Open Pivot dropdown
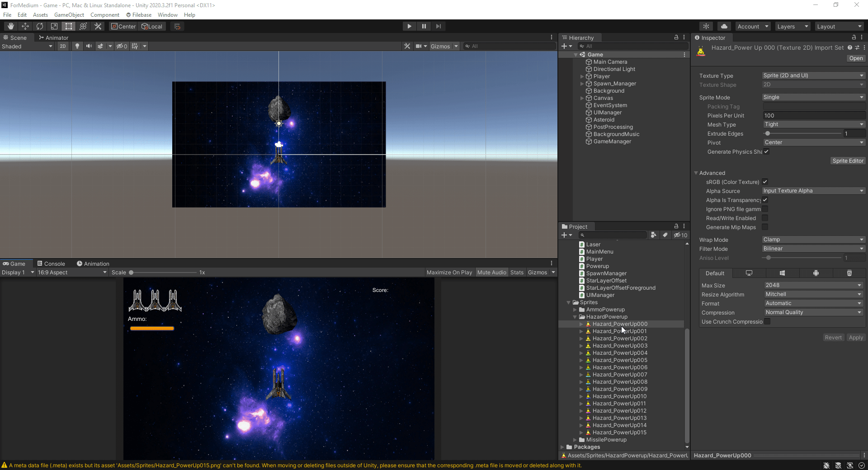Image resolution: width=868 pixels, height=470 pixels. pos(814,142)
